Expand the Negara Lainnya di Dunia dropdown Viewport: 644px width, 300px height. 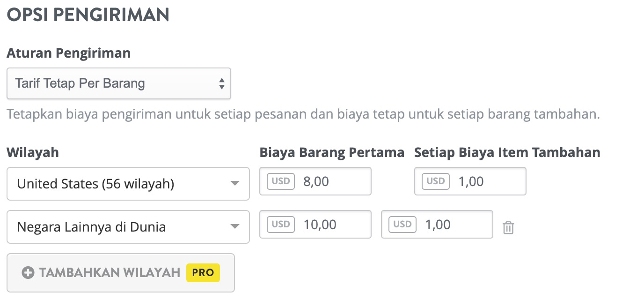coord(128,227)
